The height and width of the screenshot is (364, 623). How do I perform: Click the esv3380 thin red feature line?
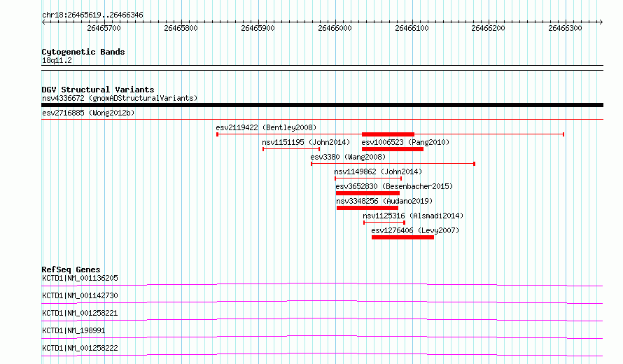pos(393,164)
